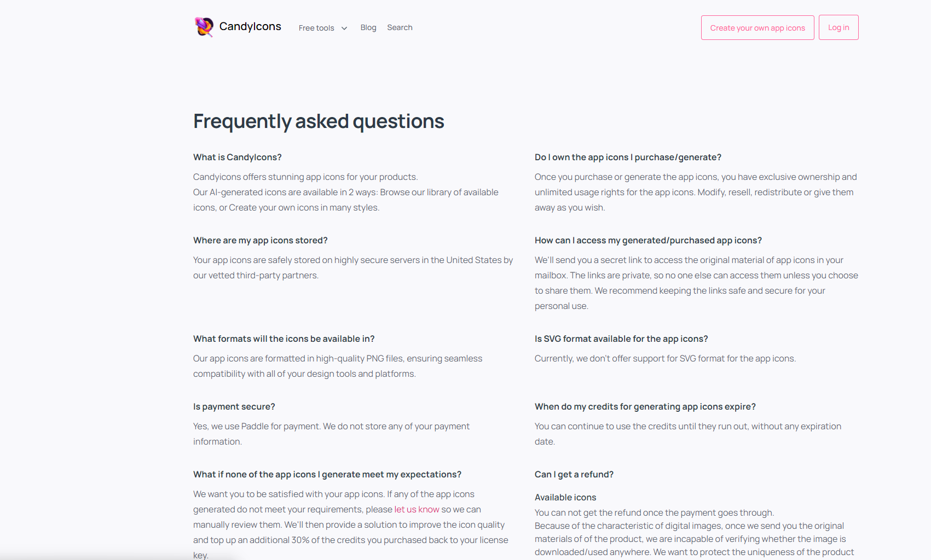Click the question about credits expiring
This screenshot has width=931, height=560.
pyautogui.click(x=645, y=407)
